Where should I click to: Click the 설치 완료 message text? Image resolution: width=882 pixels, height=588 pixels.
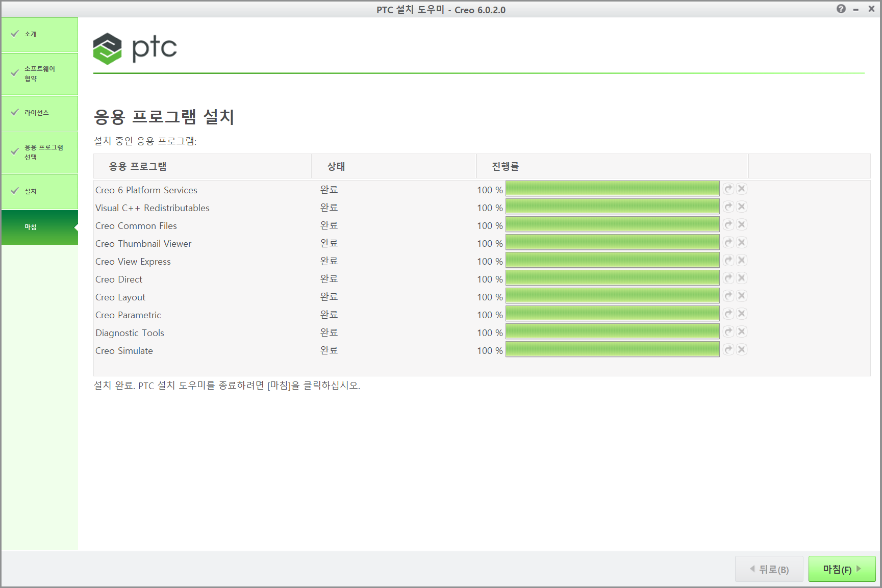pyautogui.click(x=227, y=386)
